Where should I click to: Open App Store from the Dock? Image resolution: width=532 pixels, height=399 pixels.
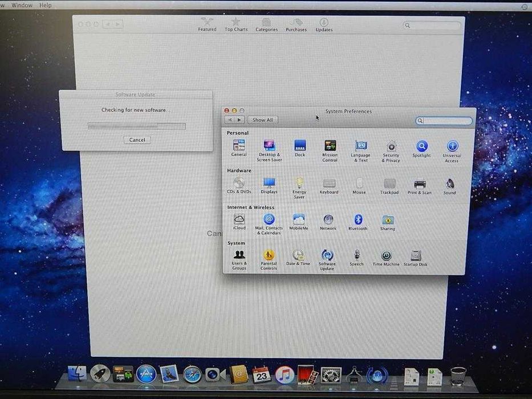(x=146, y=374)
